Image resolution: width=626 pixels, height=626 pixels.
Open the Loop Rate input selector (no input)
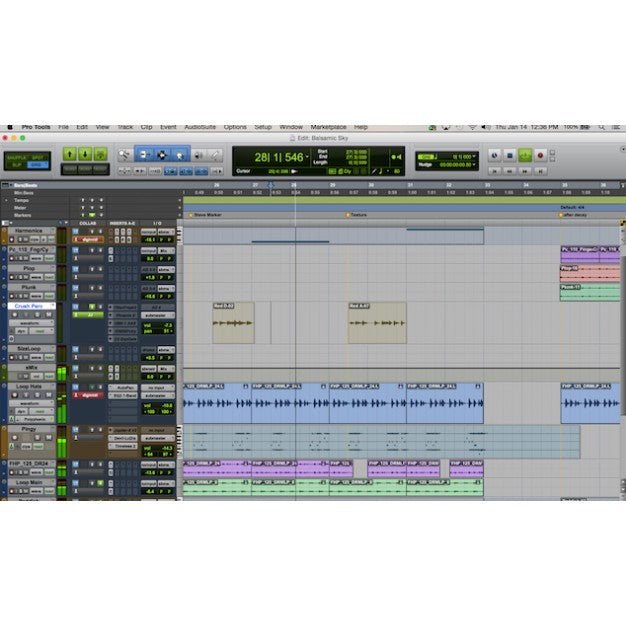point(158,388)
